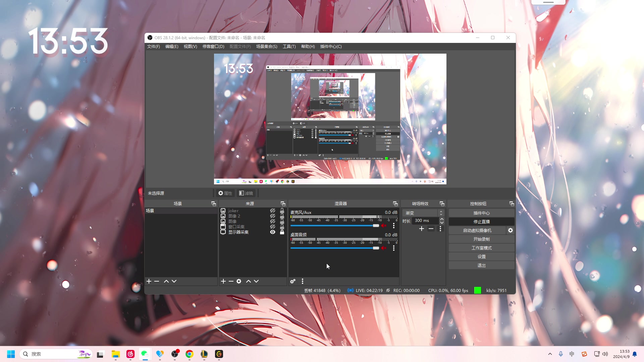This screenshot has height=362, width=644.
Task: Click OBS icon in Windows taskbar
Action: [175, 354]
